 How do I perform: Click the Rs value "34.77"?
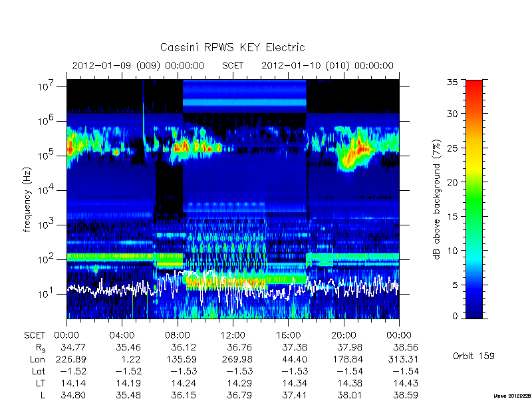(73, 347)
